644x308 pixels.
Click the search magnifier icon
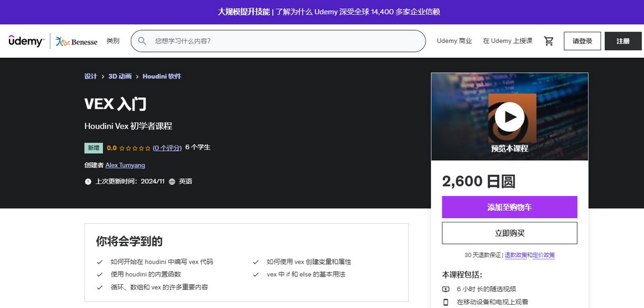click(142, 41)
